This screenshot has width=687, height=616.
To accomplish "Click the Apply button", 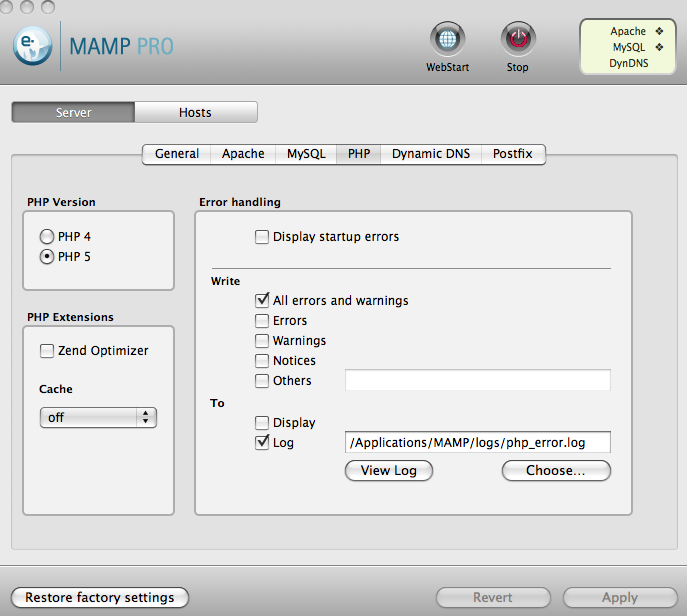I will tap(620, 598).
